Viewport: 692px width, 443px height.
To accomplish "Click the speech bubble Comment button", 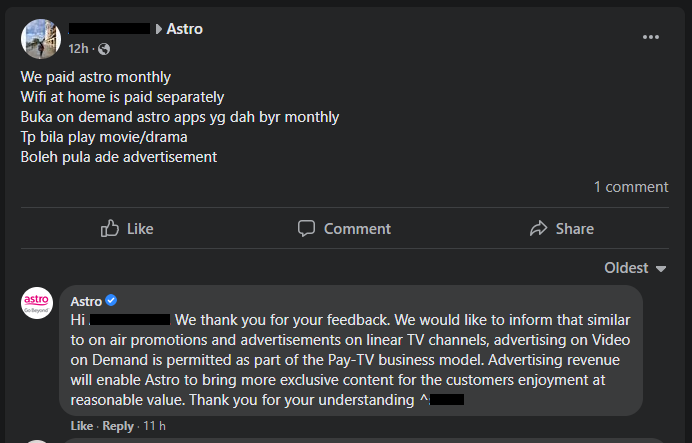I will click(x=344, y=229).
